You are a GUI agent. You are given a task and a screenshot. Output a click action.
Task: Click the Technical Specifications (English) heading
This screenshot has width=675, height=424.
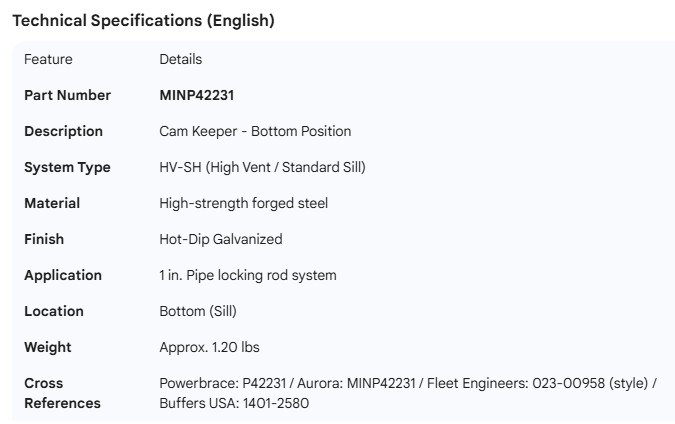(x=143, y=20)
